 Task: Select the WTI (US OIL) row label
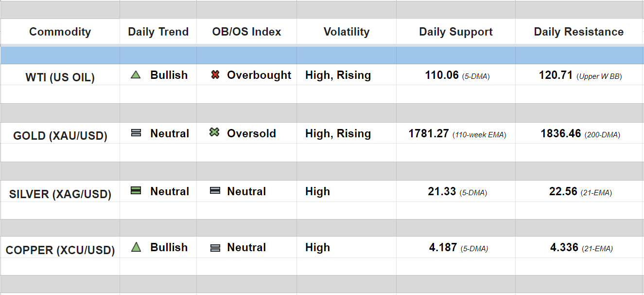click(x=60, y=77)
